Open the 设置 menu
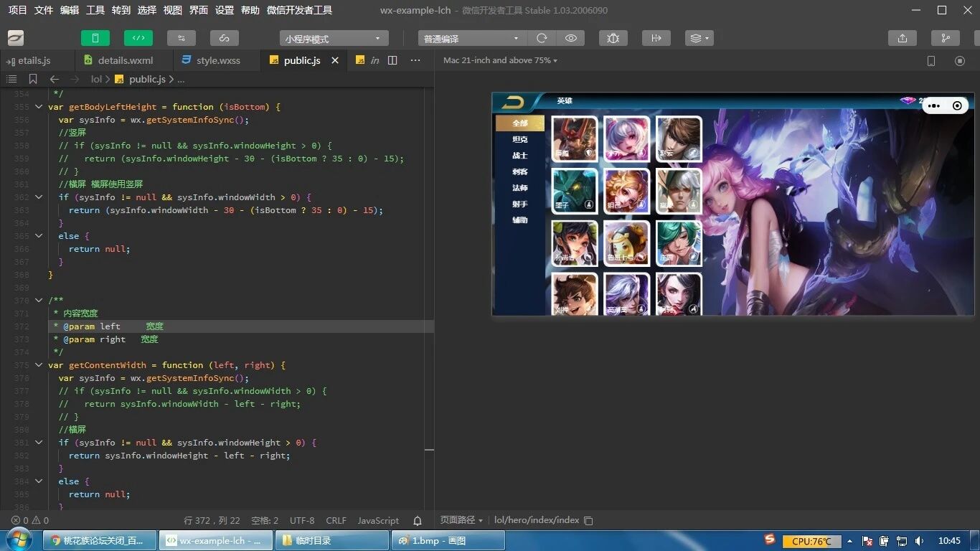The width and height of the screenshot is (980, 551). pyautogui.click(x=225, y=10)
